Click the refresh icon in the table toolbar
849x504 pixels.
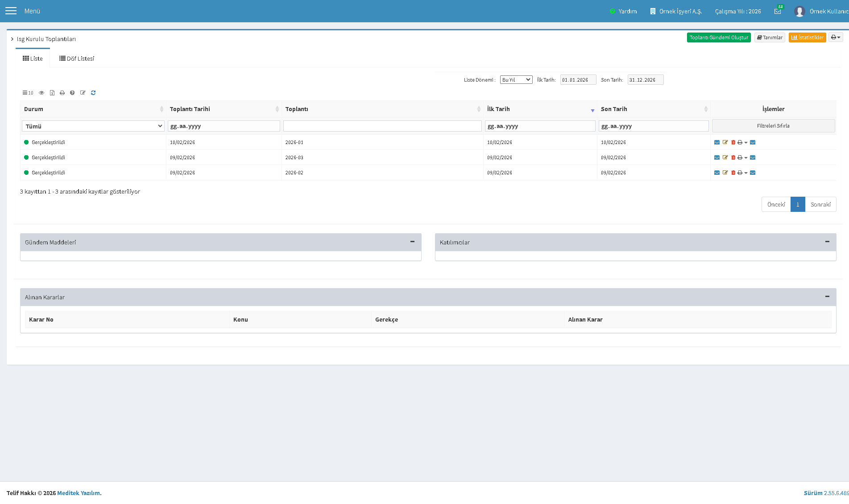coord(93,93)
